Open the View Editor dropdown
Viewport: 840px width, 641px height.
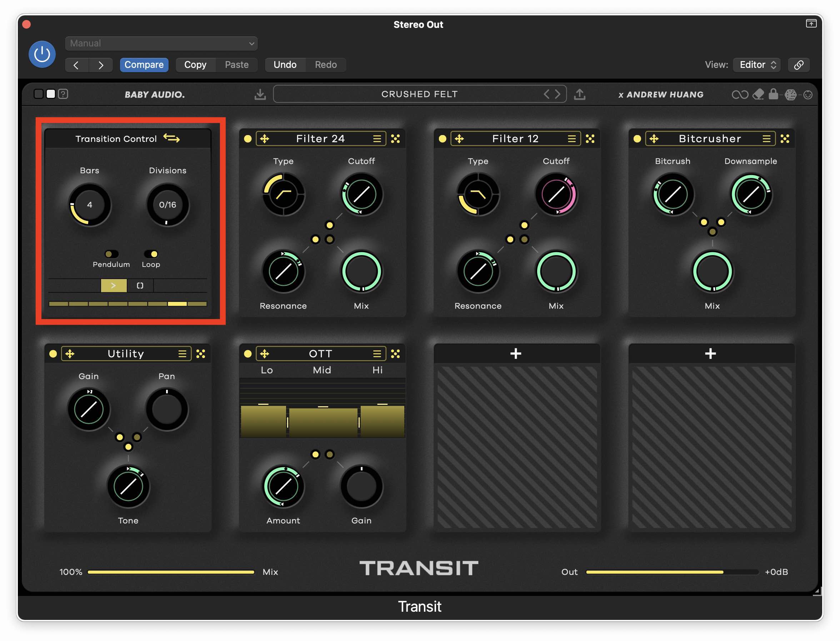757,65
